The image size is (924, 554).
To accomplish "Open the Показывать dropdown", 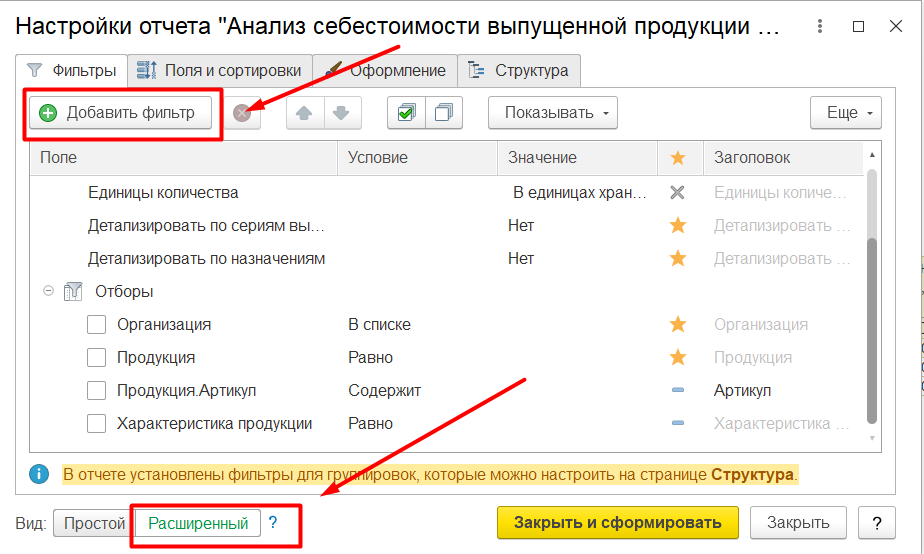I will coord(553,113).
